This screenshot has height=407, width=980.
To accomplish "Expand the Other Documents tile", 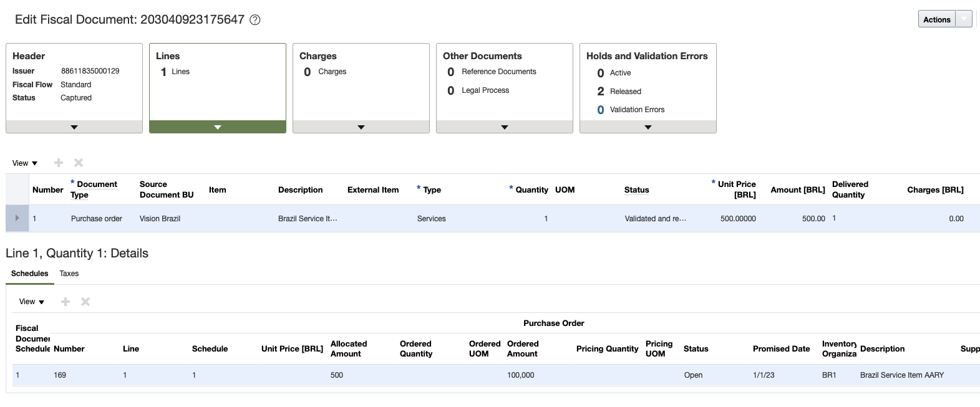I will pyautogui.click(x=505, y=127).
